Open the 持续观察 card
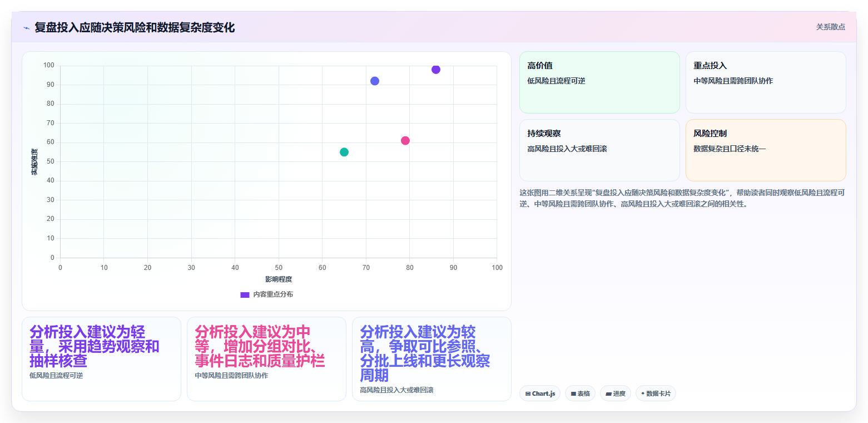Viewport: 868px width, 423px height. 599,150
